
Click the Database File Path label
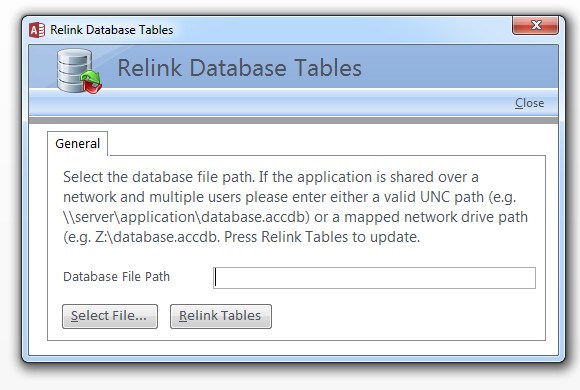coord(117,277)
